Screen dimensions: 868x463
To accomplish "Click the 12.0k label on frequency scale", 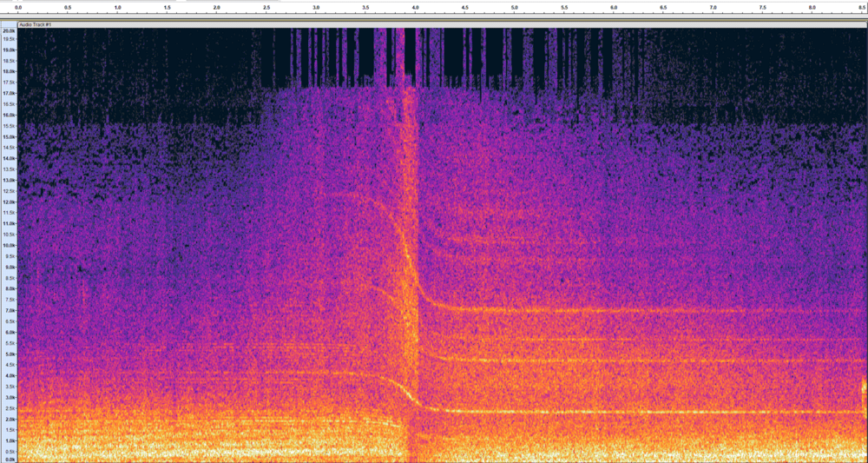I will tap(9, 202).
